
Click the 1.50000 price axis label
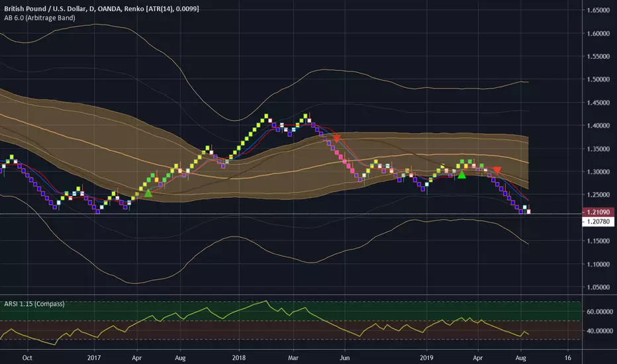[x=598, y=79]
